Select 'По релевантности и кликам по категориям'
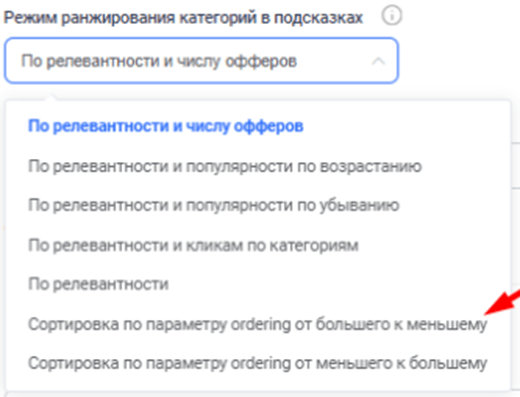This screenshot has height=397, width=520. click(x=193, y=246)
